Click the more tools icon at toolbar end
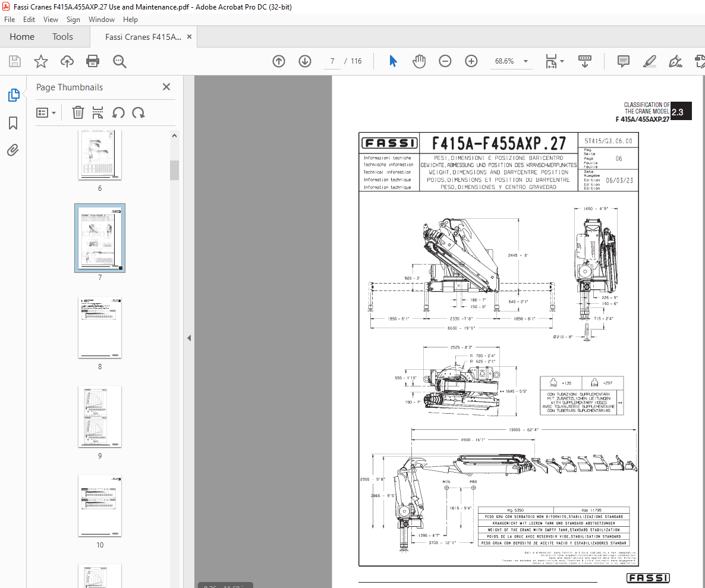705x588 pixels. [700, 61]
